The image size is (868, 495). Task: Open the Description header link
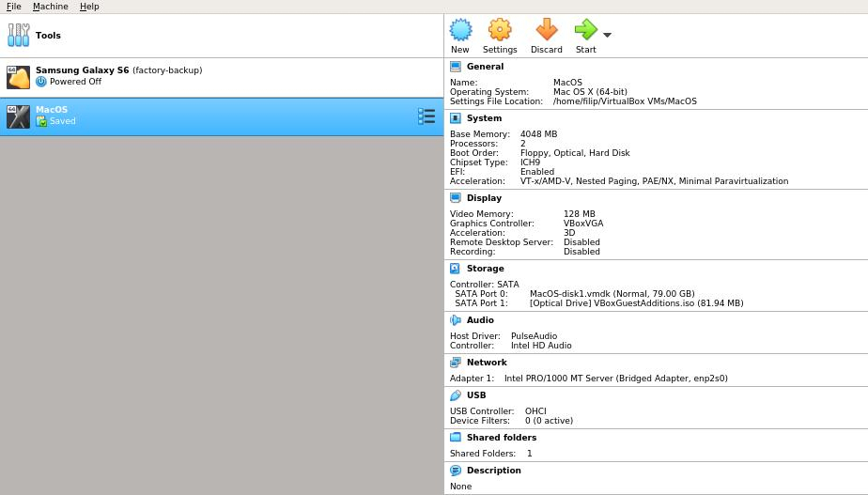494,470
